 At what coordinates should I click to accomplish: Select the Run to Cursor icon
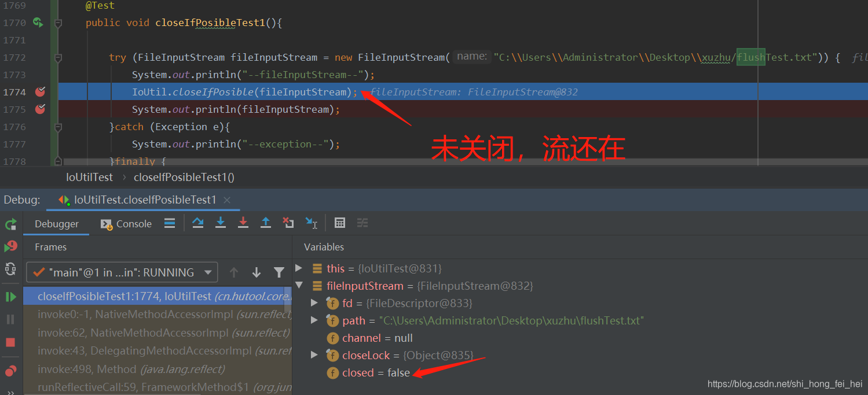coord(311,223)
